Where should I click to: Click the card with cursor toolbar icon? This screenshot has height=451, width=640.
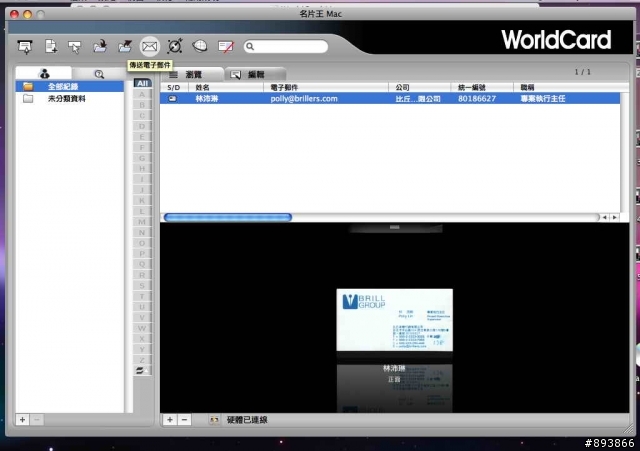[75, 47]
